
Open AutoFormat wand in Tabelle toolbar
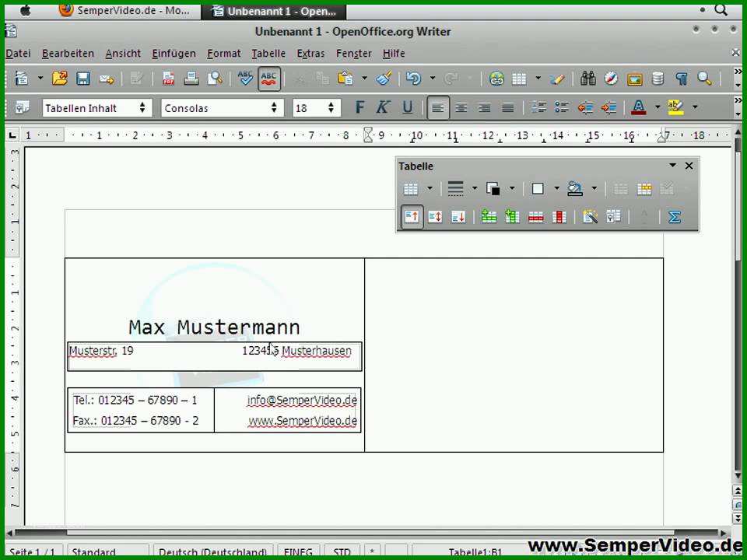(x=590, y=217)
